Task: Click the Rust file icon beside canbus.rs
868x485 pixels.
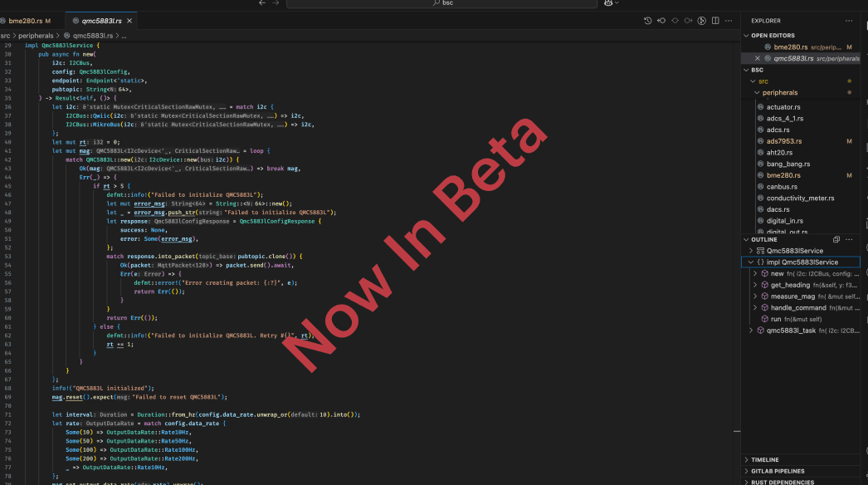Action: pos(761,187)
